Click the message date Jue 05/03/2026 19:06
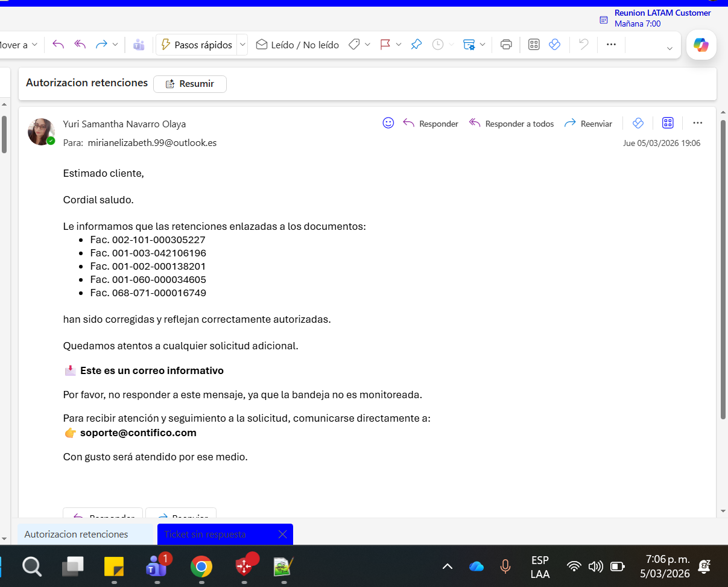 point(662,144)
